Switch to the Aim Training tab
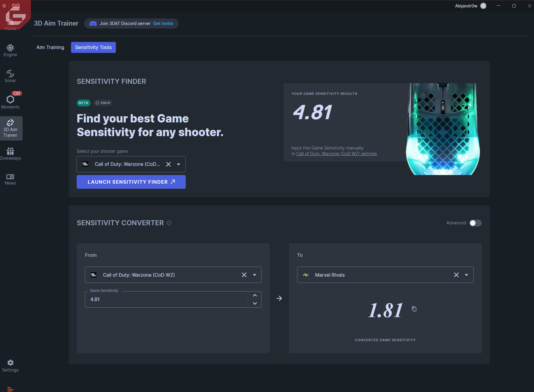 (x=50, y=47)
